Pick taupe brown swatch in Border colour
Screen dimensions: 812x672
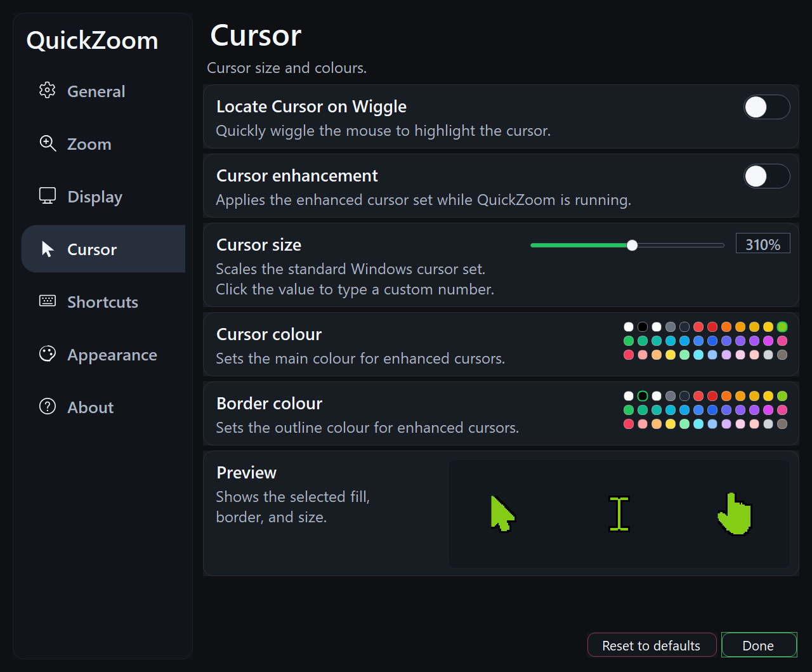782,424
